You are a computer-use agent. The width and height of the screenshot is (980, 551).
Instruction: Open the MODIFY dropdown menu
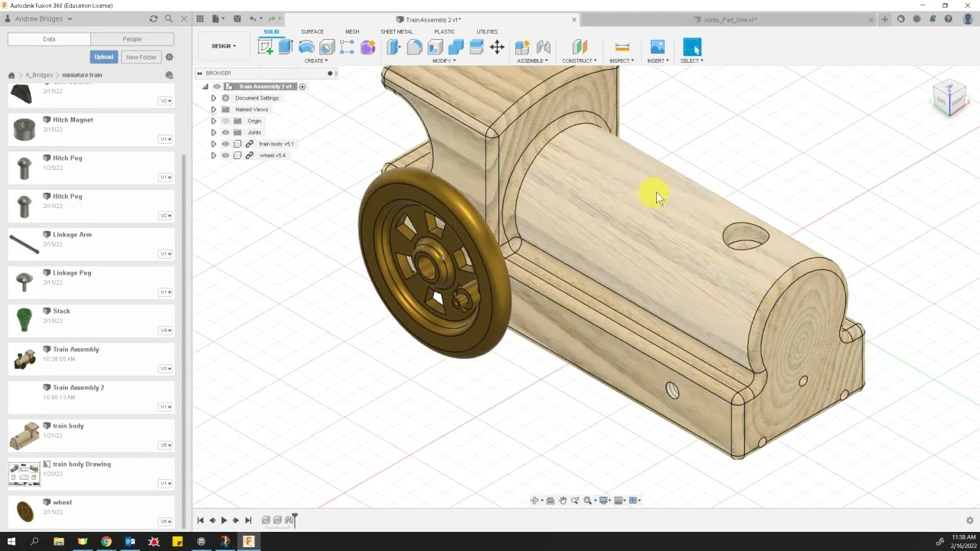443,60
